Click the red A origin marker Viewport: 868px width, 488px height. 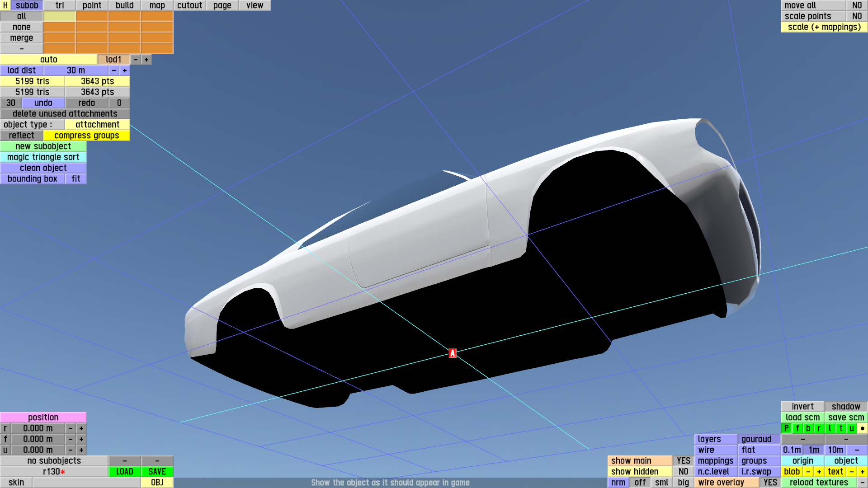pyautogui.click(x=453, y=353)
